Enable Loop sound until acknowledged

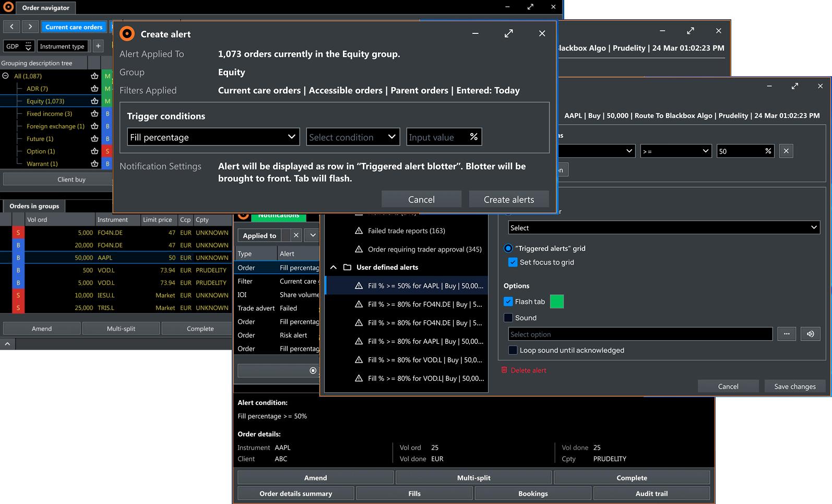point(513,350)
